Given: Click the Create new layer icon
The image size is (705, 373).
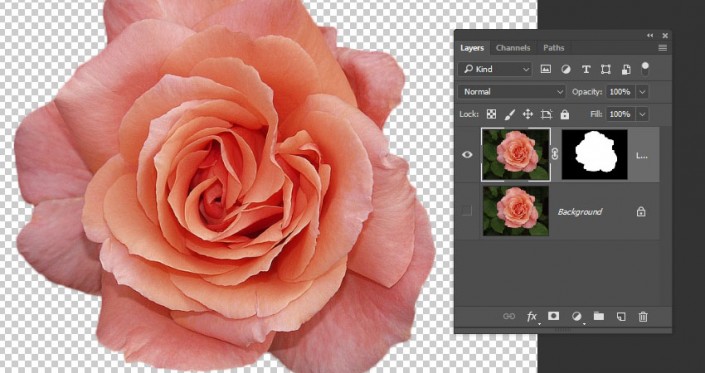Looking at the screenshot, I should coord(621,317).
